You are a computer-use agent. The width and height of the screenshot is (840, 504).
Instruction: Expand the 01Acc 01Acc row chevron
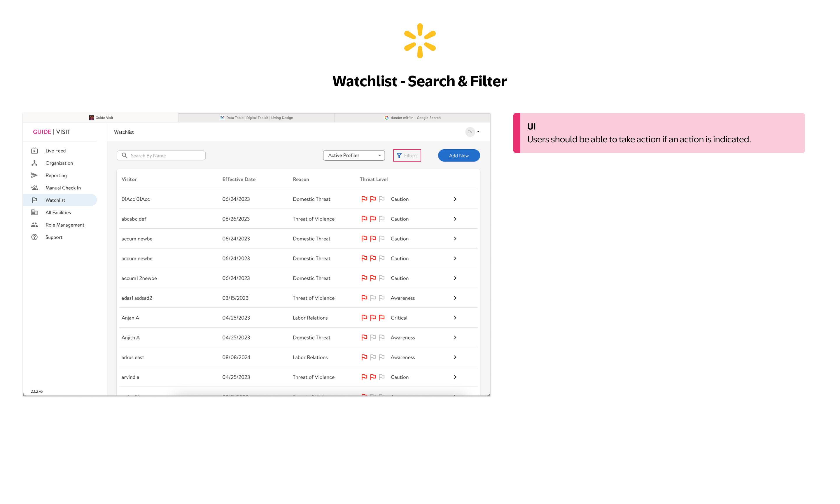click(x=455, y=199)
